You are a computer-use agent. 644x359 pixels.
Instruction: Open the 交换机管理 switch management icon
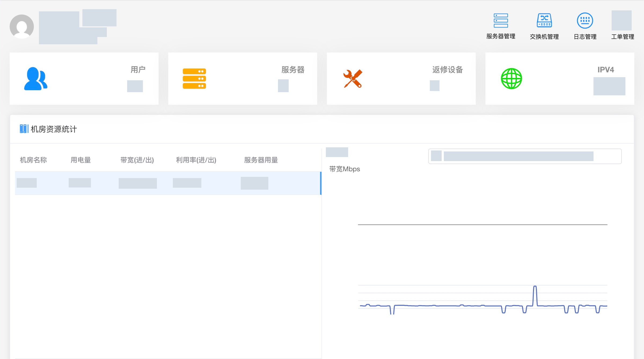(544, 21)
